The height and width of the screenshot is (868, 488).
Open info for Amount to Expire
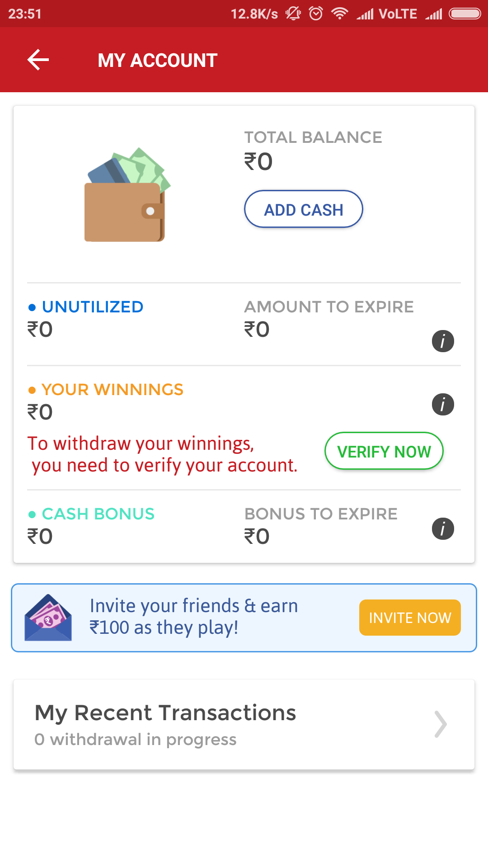[443, 341]
